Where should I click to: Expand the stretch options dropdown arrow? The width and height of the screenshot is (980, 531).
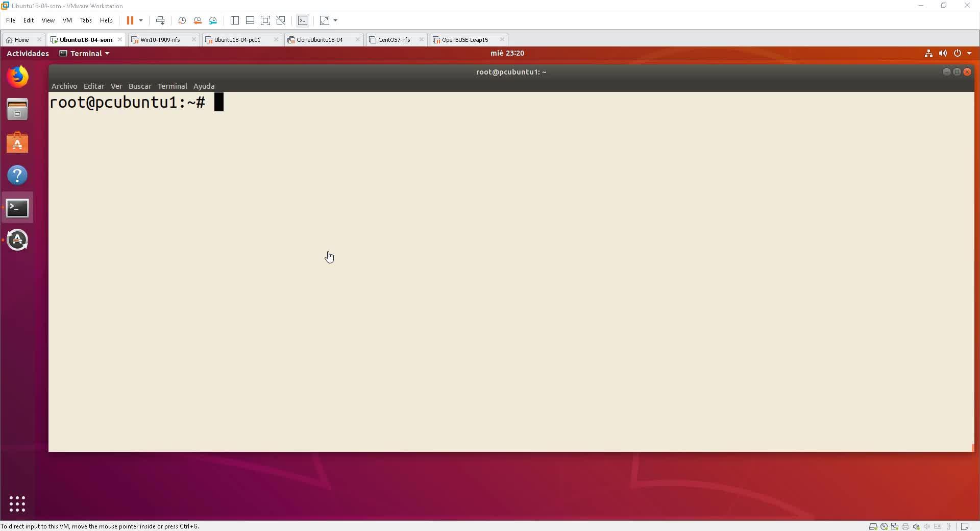click(335, 20)
